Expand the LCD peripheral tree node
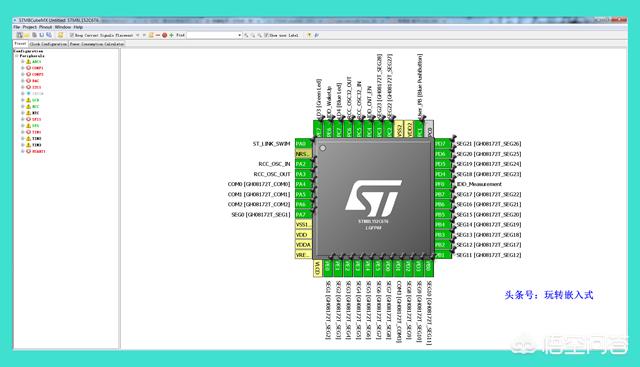The width and height of the screenshot is (640, 367). tap(23, 100)
